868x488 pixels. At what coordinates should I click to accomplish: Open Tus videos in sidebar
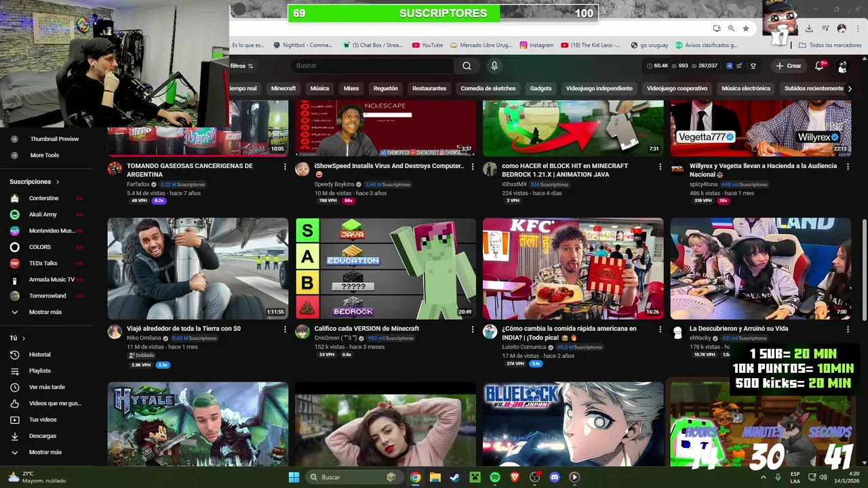(42, 420)
